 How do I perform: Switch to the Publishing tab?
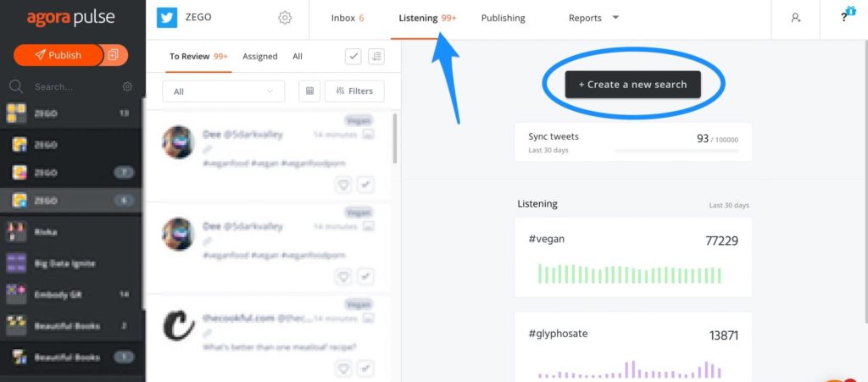[504, 19]
